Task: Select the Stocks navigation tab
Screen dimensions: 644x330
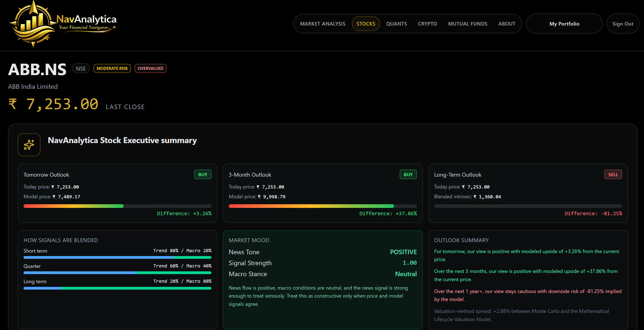Action: click(x=366, y=24)
